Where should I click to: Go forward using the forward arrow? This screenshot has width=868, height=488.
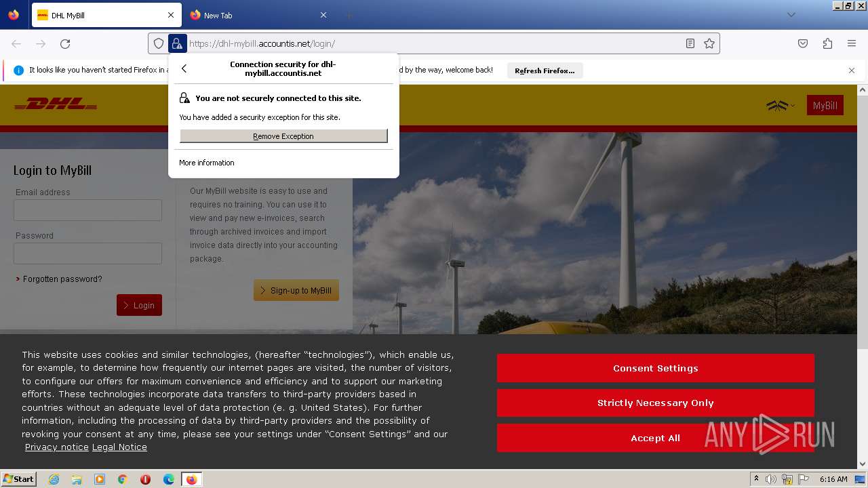[x=41, y=43]
